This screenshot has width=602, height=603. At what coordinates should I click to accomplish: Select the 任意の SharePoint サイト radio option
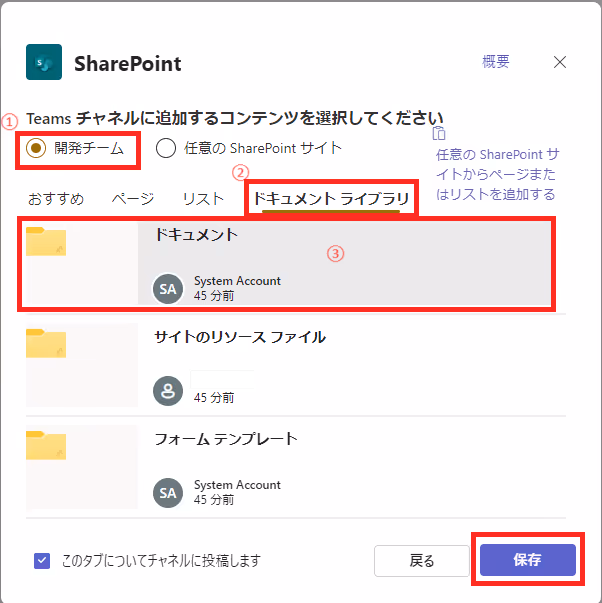click(166, 148)
